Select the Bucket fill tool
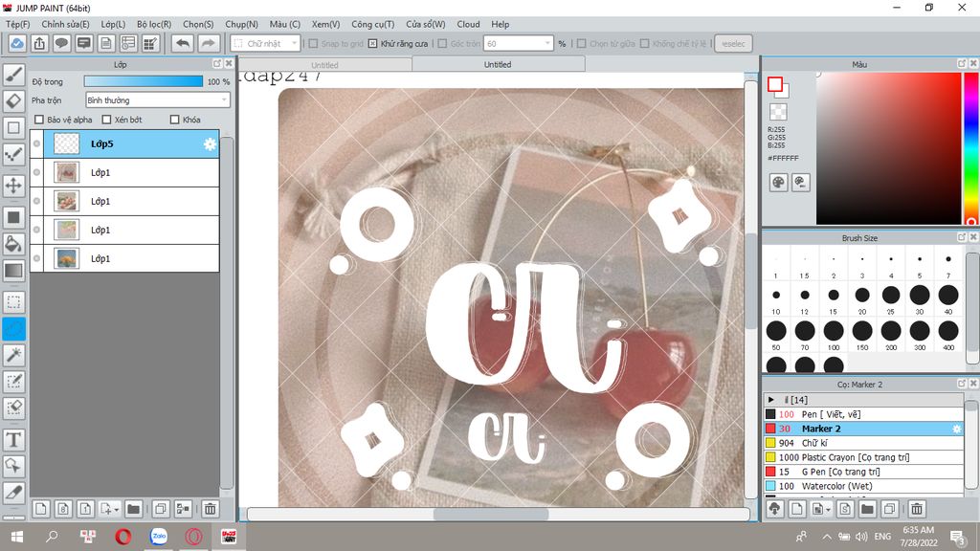Image resolution: width=980 pixels, height=551 pixels. (x=13, y=244)
